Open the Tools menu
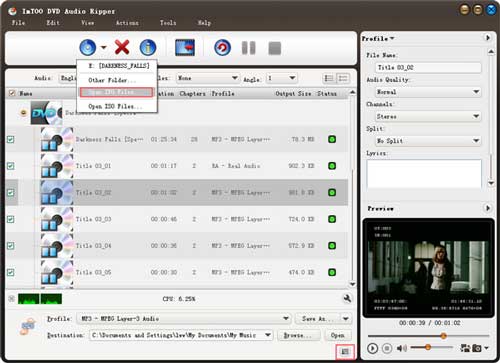500x363 pixels. [168, 23]
